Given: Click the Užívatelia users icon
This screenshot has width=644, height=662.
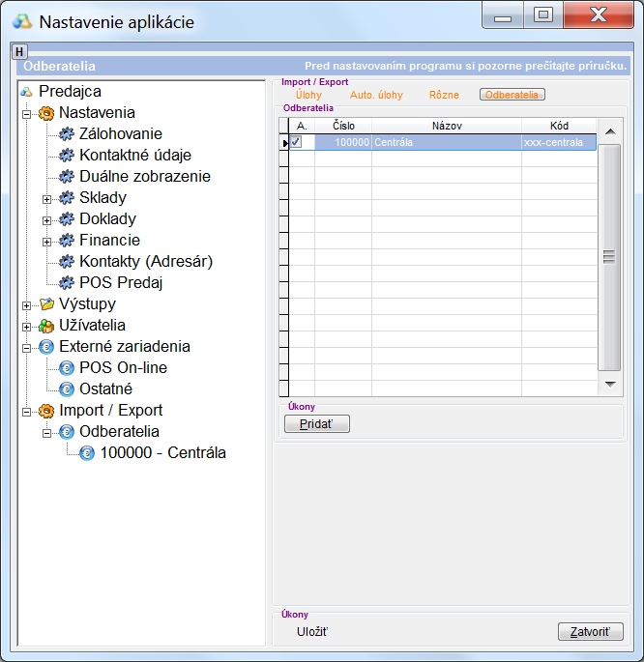Looking at the screenshot, I should click(46, 326).
